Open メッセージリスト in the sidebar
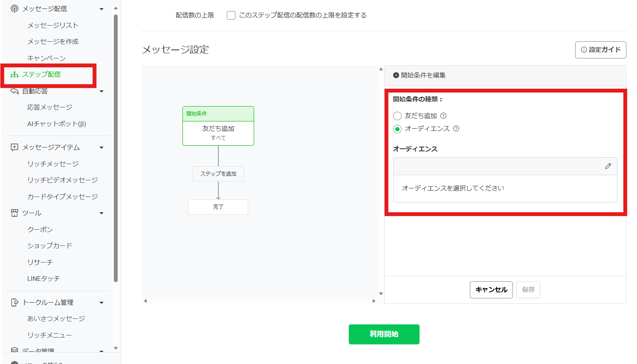Image resolution: width=637 pixels, height=364 pixels. click(x=53, y=25)
